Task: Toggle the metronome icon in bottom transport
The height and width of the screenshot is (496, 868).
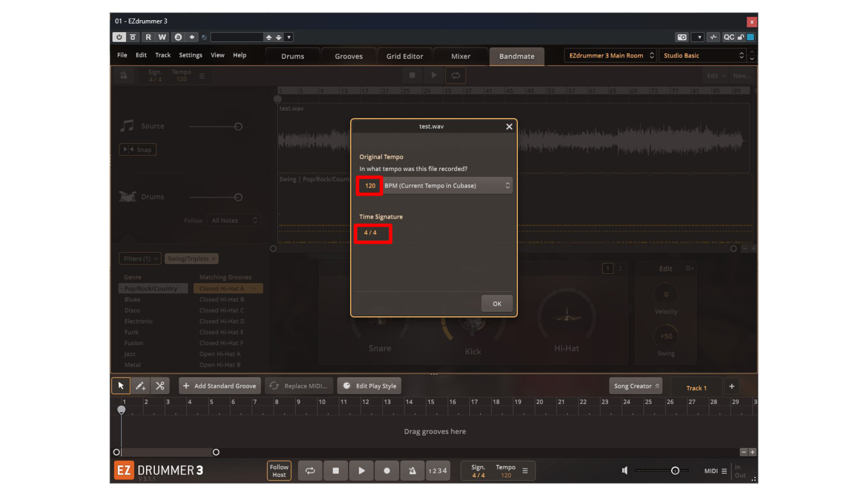Action: point(412,471)
